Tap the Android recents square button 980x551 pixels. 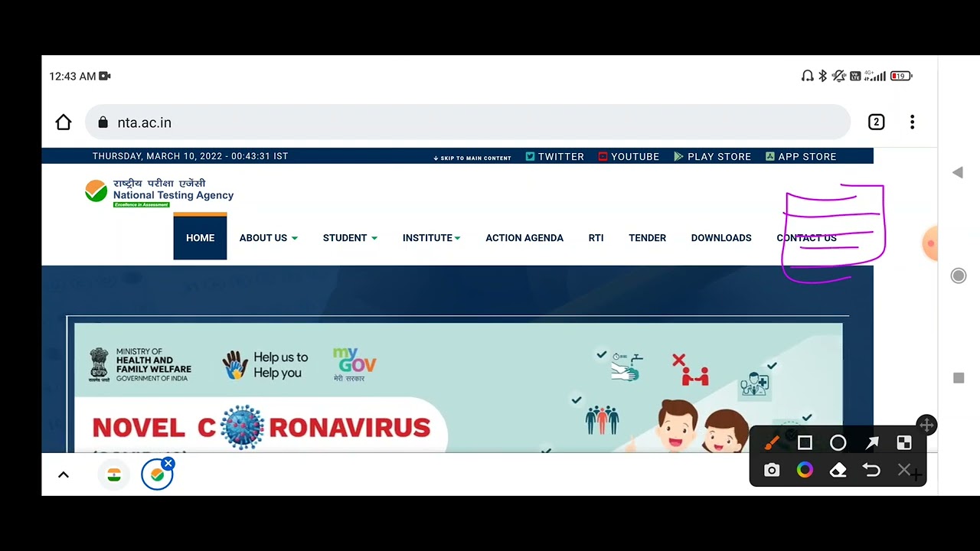(x=959, y=378)
